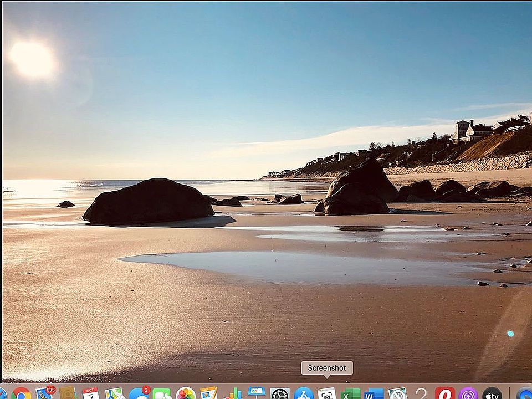Launch Apple TV from the dock

[492, 394]
